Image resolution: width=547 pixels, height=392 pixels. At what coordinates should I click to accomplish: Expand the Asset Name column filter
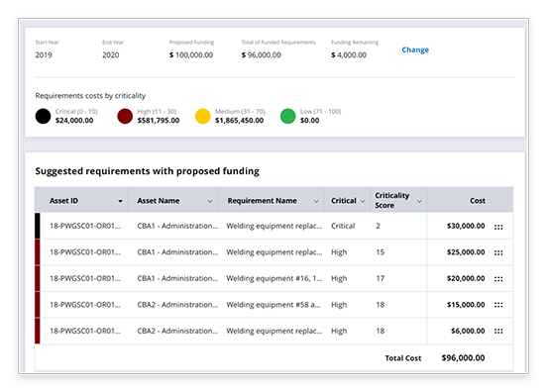pos(210,201)
